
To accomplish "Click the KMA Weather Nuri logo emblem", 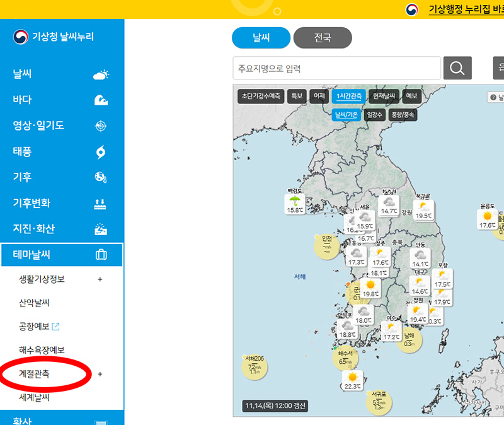I will 21,37.
